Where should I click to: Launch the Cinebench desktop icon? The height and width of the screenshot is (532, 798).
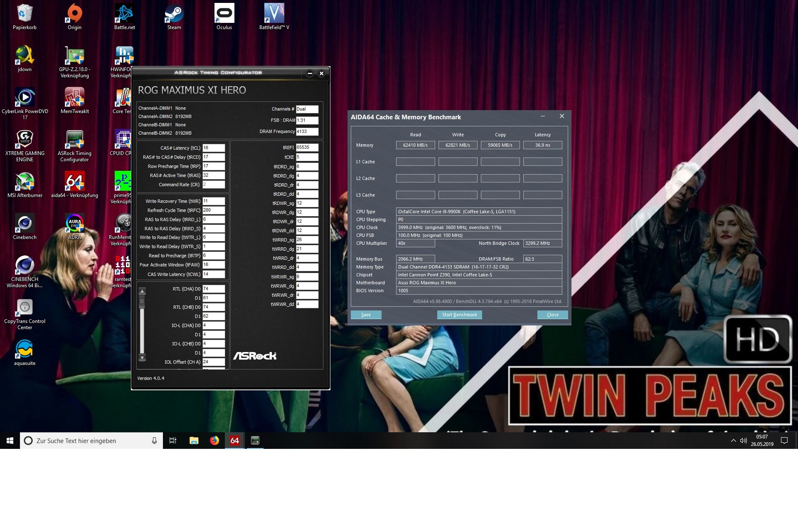coord(25,227)
